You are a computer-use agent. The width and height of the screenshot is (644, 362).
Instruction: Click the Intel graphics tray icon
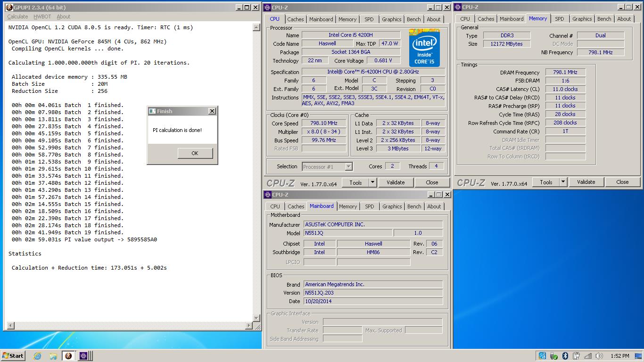click(542, 356)
